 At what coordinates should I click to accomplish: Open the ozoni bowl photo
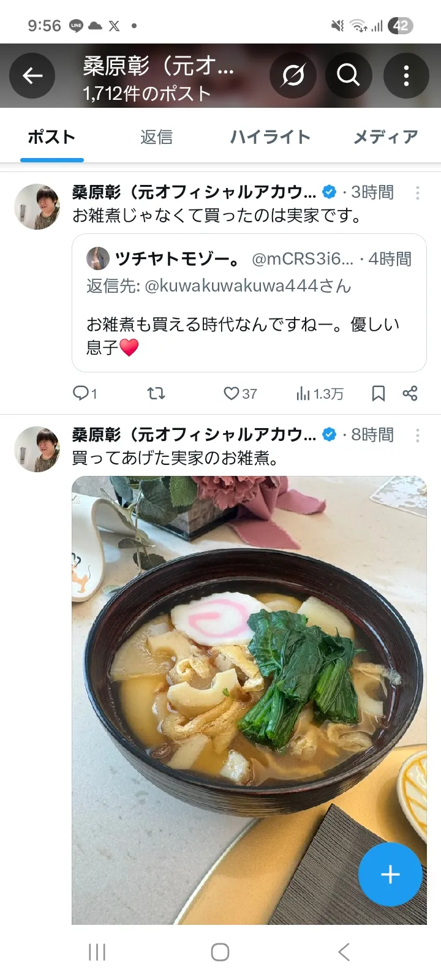(x=249, y=700)
